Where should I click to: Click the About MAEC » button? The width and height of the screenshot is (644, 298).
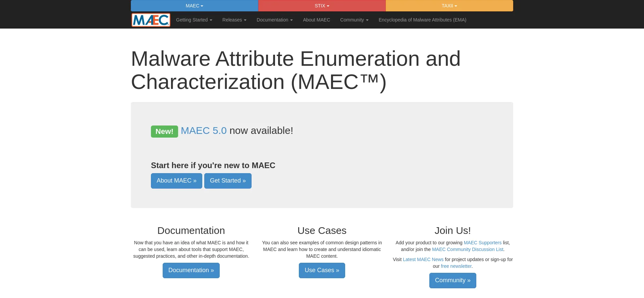[x=176, y=181]
